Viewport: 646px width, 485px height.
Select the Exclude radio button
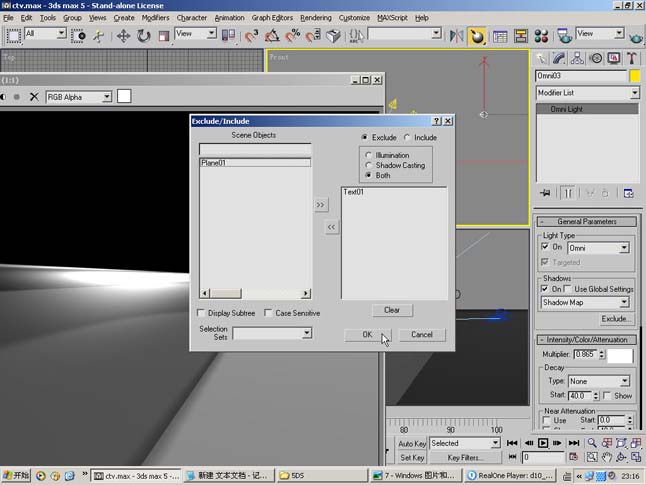click(x=364, y=137)
